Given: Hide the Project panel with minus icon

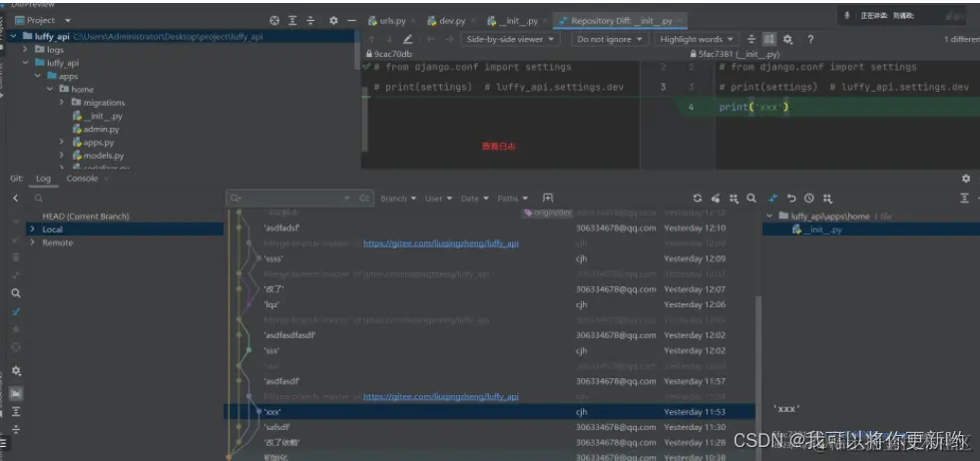Looking at the screenshot, I should (352, 21).
